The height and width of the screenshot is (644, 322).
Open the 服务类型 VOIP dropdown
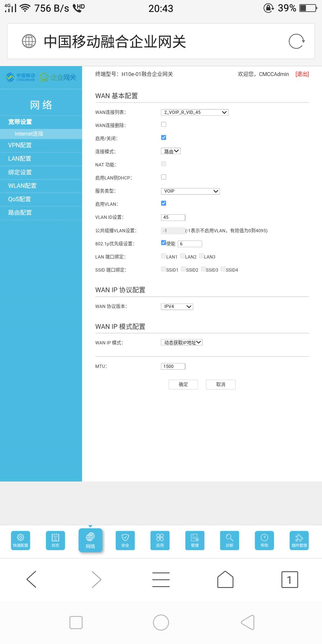click(190, 191)
